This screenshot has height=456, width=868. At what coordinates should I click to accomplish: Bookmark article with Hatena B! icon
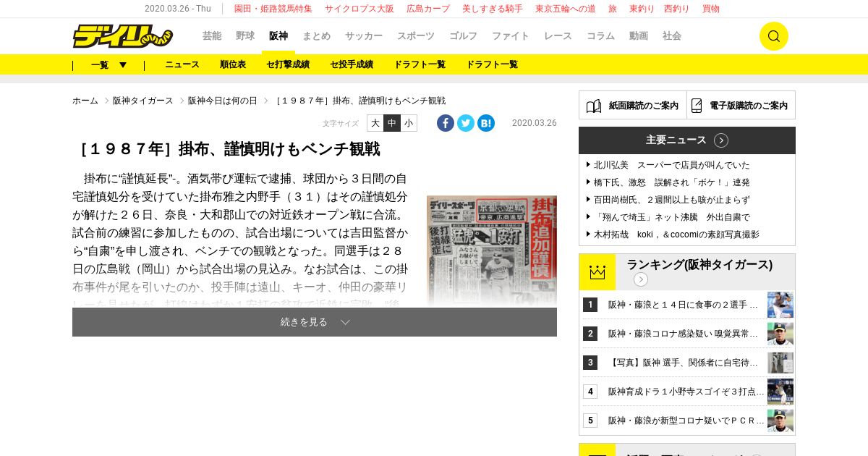pos(486,123)
